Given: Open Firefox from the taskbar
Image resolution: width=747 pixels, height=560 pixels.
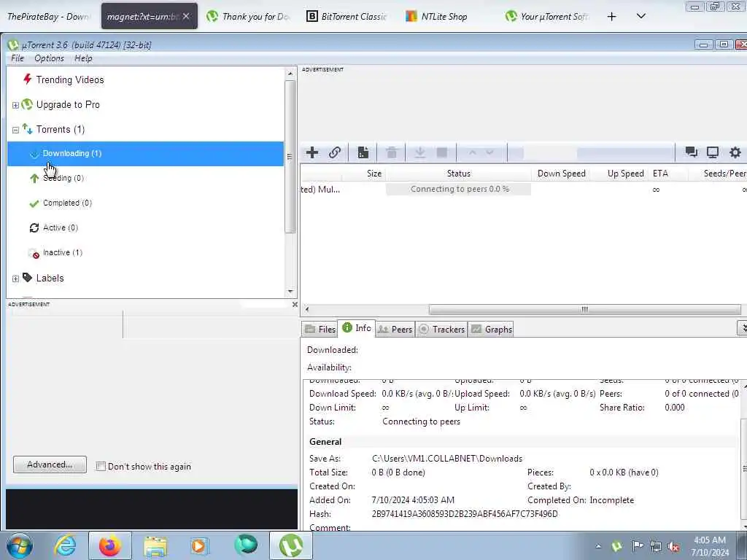Looking at the screenshot, I should [109, 545].
